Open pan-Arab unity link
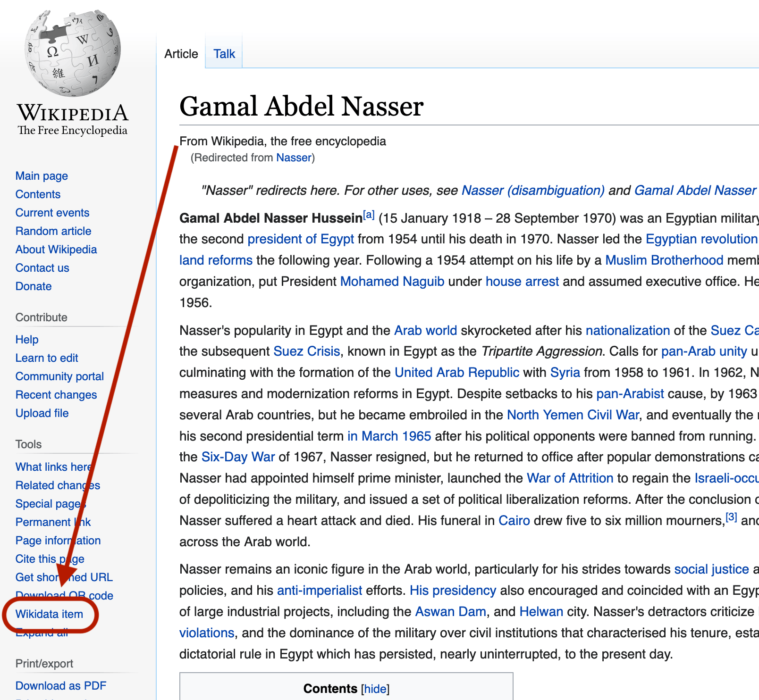 704,351
